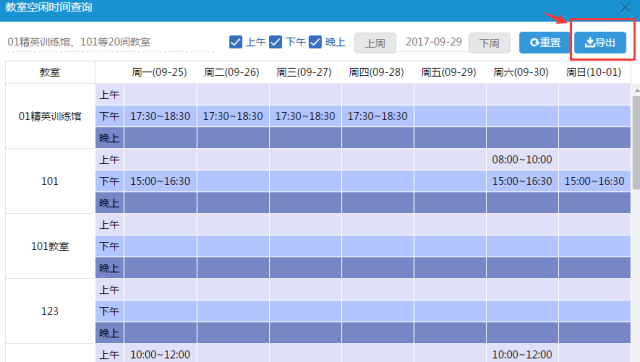Click the room 123 row label
Image resolution: width=640 pixels, height=362 pixels.
50,311
